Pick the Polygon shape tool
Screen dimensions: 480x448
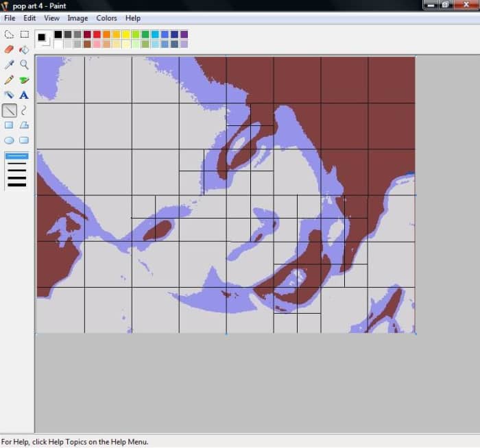click(24, 125)
